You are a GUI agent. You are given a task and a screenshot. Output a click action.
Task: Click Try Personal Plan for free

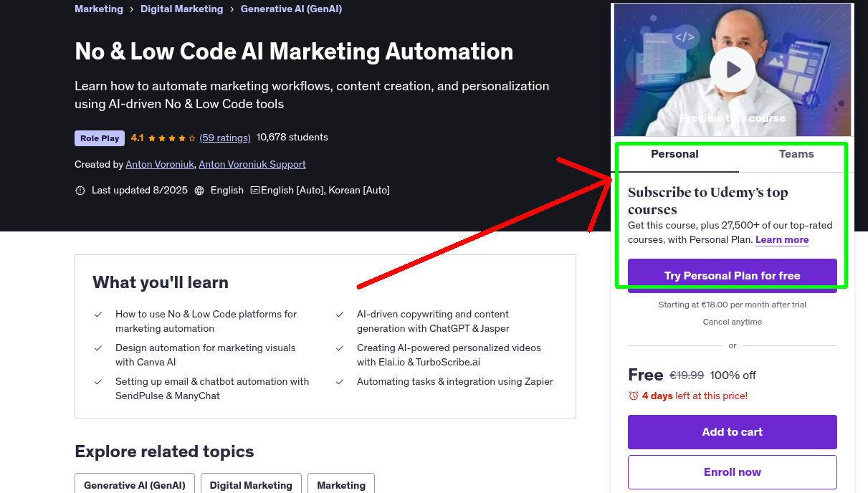click(x=733, y=276)
